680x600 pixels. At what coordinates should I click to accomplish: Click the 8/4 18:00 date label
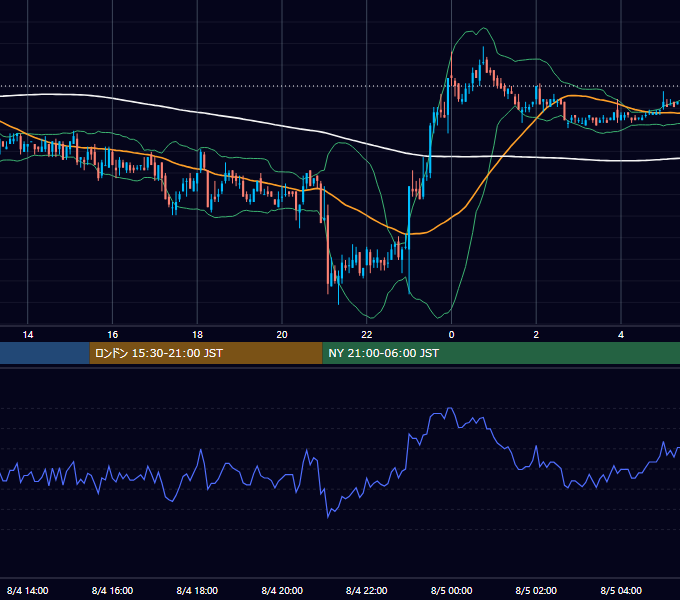coord(197,590)
